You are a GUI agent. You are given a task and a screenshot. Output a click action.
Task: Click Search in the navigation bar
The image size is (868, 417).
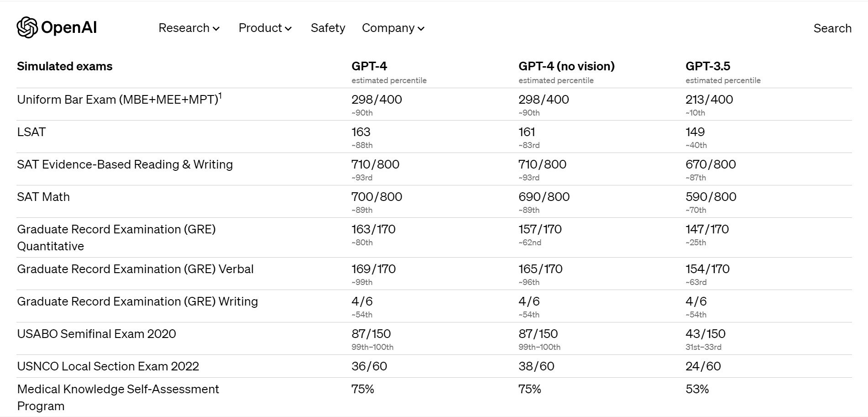832,28
